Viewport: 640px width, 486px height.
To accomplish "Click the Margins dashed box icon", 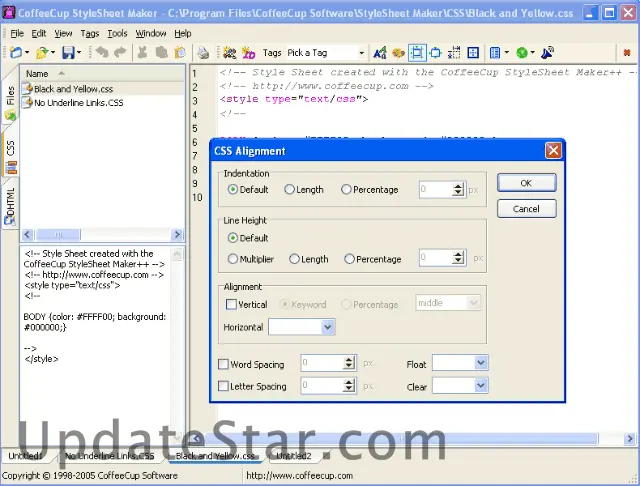I will [454, 53].
